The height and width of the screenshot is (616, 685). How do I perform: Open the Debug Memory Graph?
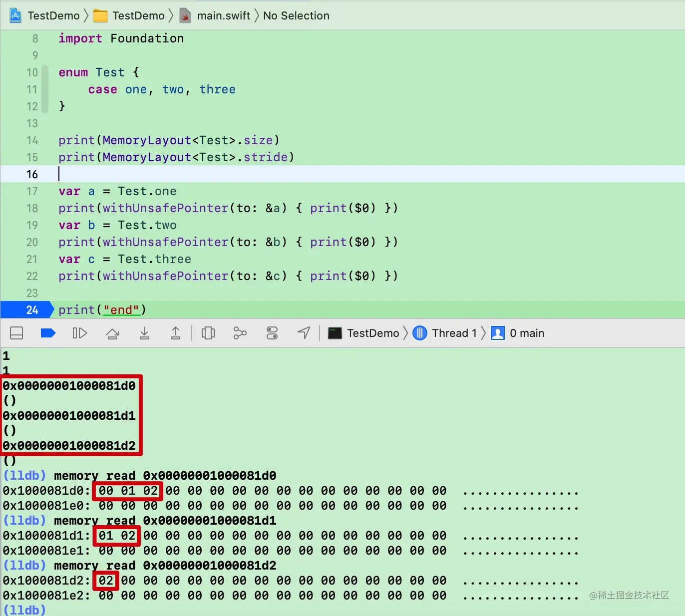pyautogui.click(x=240, y=333)
